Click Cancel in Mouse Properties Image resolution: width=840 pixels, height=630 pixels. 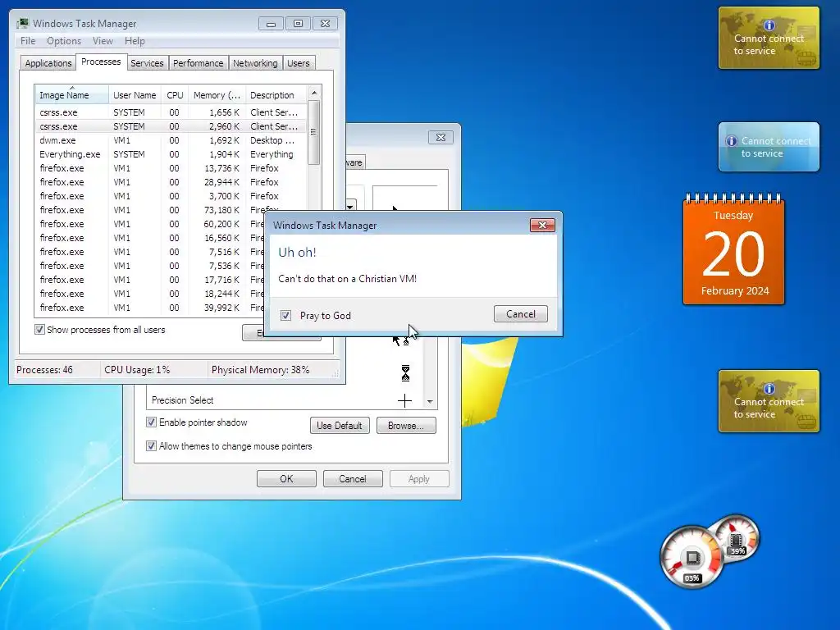(353, 478)
